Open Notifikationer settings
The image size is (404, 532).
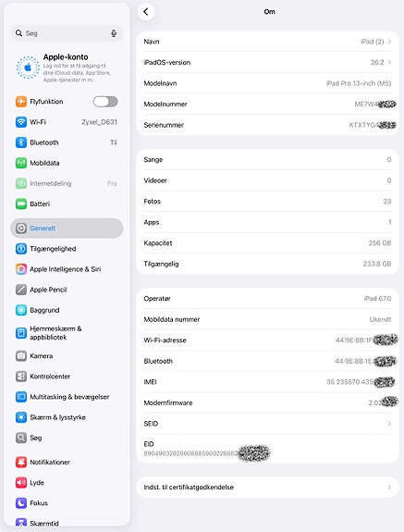click(x=67, y=462)
